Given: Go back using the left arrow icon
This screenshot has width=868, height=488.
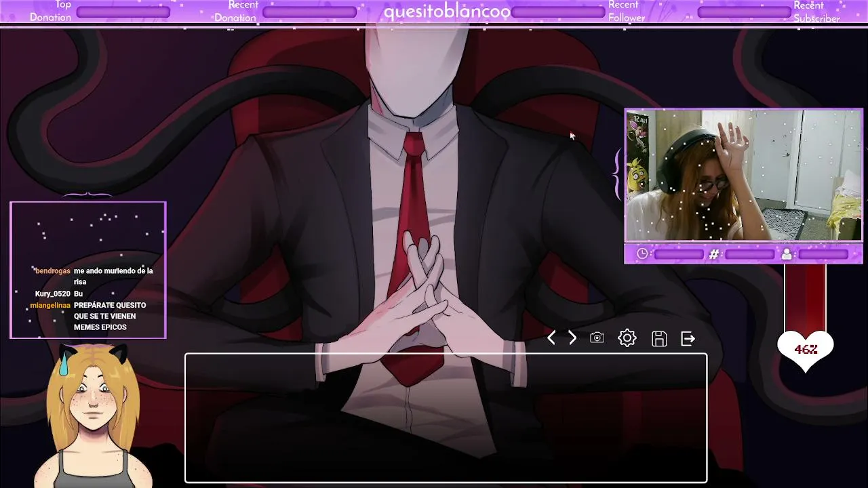Looking at the screenshot, I should coord(551,338).
